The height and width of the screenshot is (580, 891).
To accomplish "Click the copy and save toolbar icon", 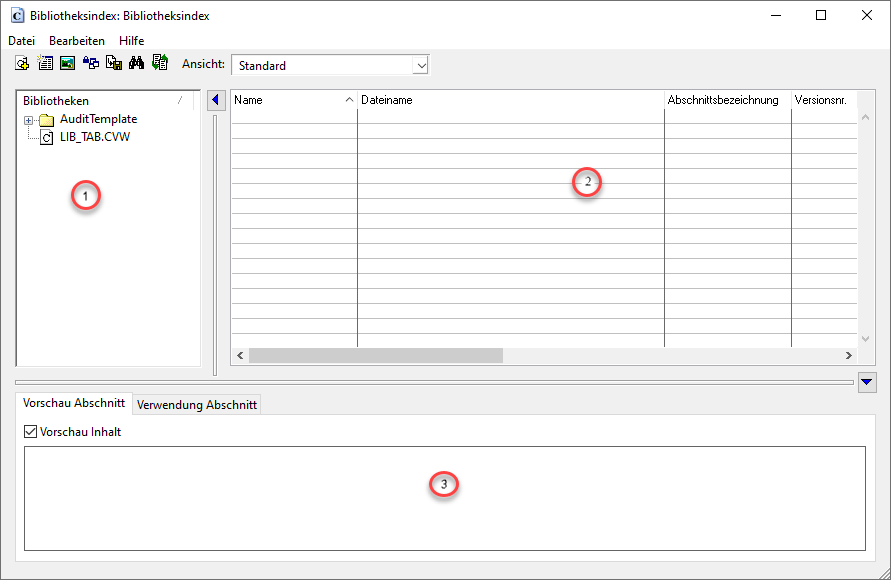I will click(x=114, y=63).
